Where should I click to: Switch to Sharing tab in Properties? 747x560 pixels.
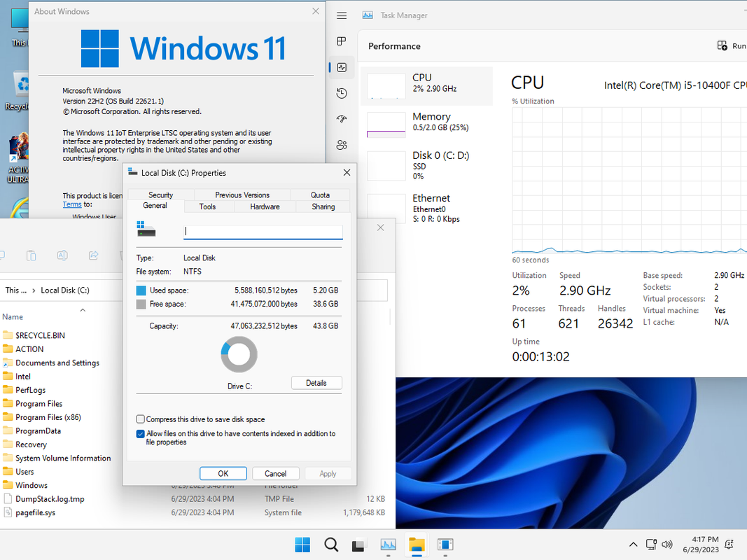click(x=323, y=206)
